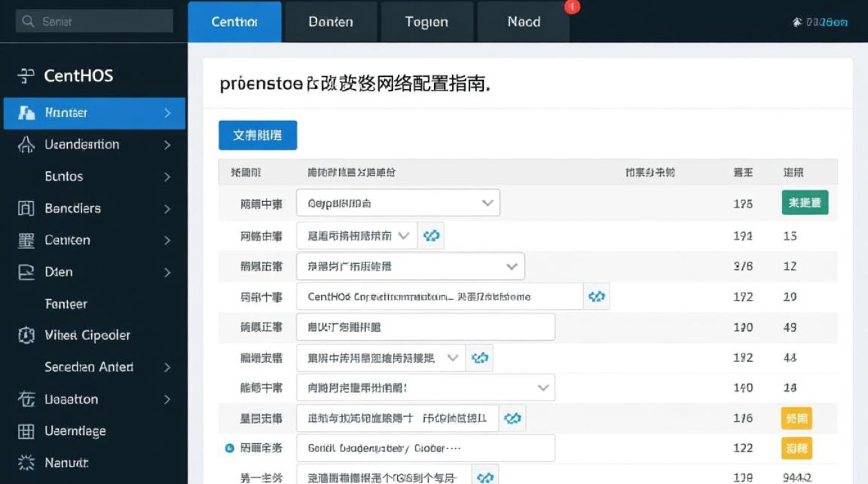Viewport: 868px width, 484px height.
Task: Expand the Uaandestion chevron
Action: [167, 145]
